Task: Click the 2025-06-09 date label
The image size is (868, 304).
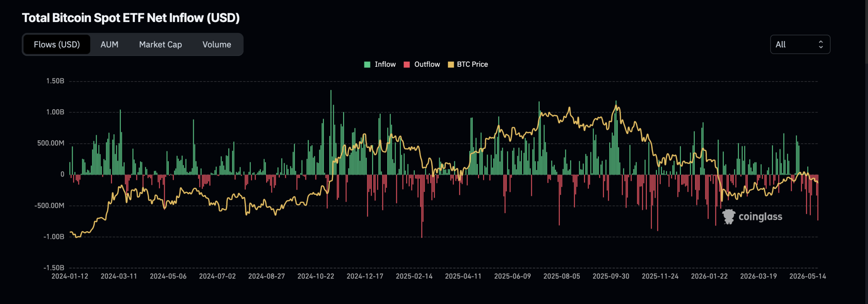Action: pos(512,277)
